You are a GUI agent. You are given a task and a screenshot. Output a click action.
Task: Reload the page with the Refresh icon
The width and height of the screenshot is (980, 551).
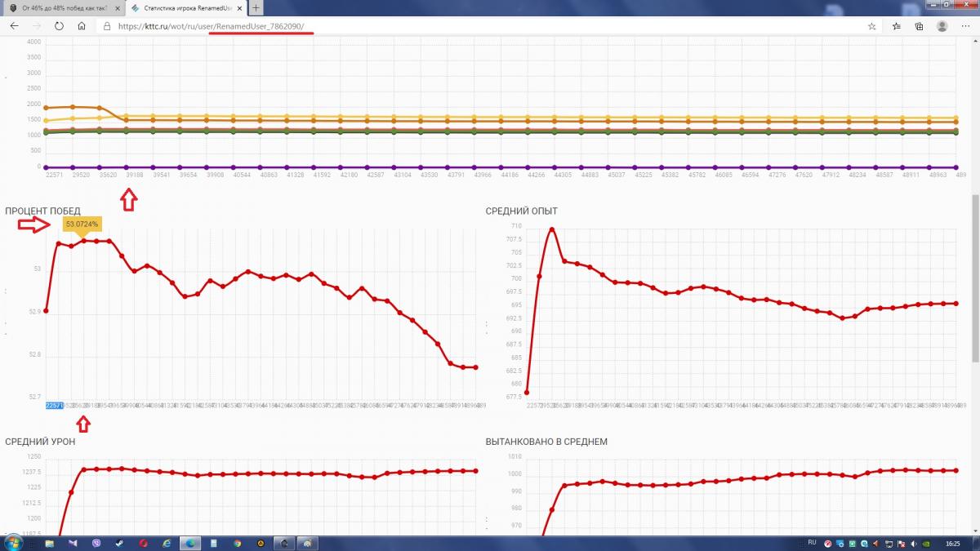point(59,25)
